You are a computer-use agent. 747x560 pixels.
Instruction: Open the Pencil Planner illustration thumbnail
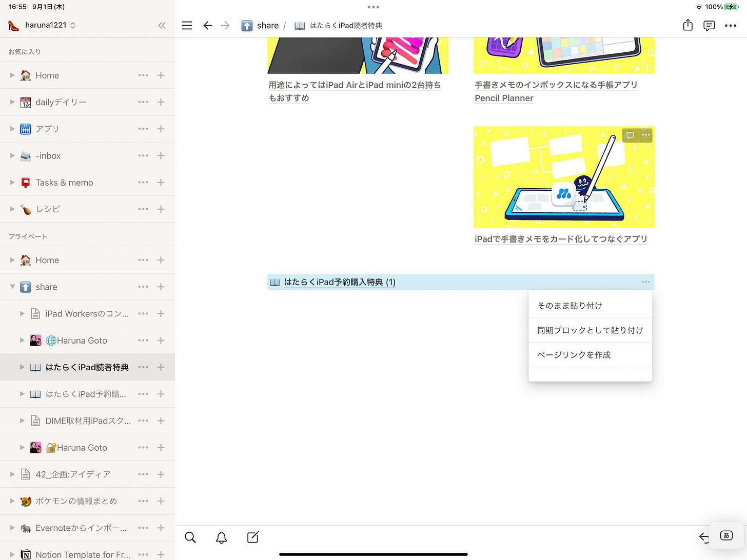tap(564, 55)
